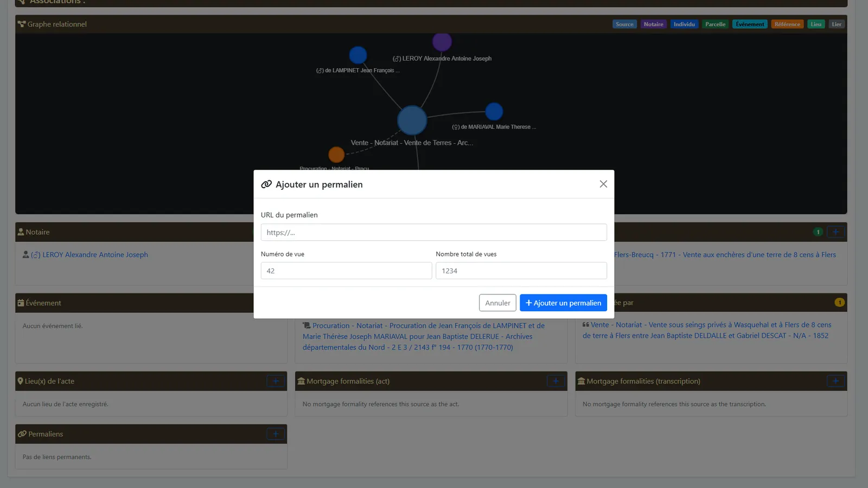Screen dimensions: 868x488
Task: Click the Lieu(x) de l'acte pin icon
Action: point(20,381)
